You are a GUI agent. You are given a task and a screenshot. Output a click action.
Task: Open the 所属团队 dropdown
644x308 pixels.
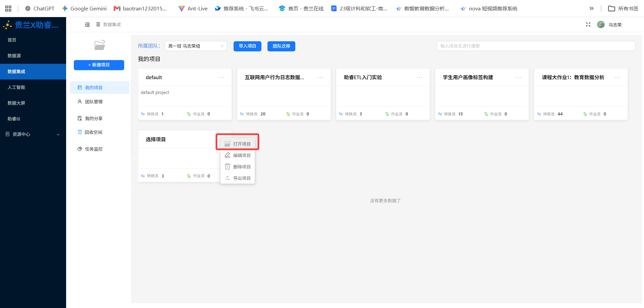point(196,46)
